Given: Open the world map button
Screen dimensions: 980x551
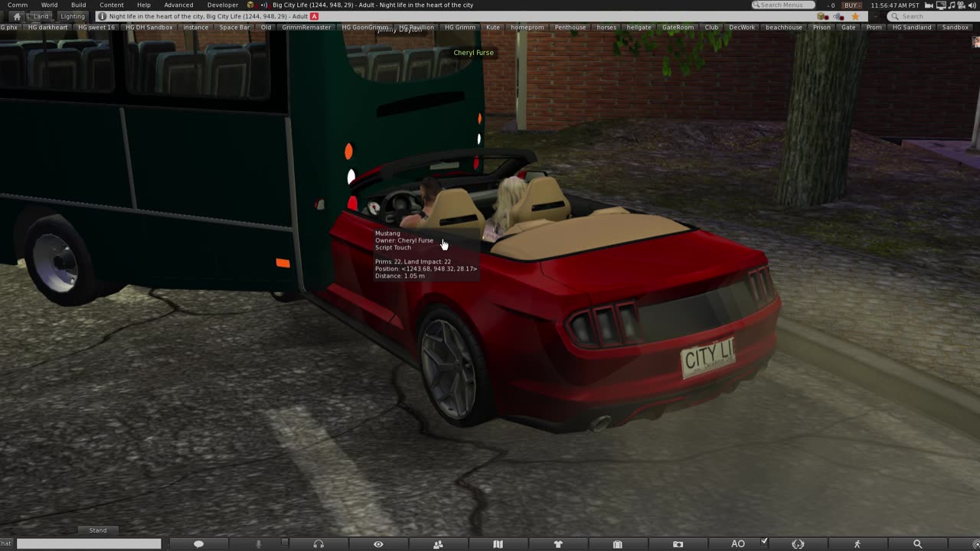Looking at the screenshot, I should (x=498, y=544).
